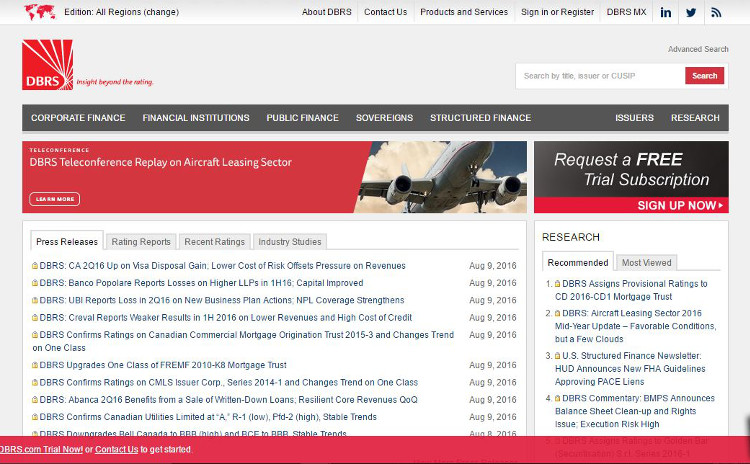The image size is (750, 464).
Task: Open Products and Services menu
Action: coord(464,12)
